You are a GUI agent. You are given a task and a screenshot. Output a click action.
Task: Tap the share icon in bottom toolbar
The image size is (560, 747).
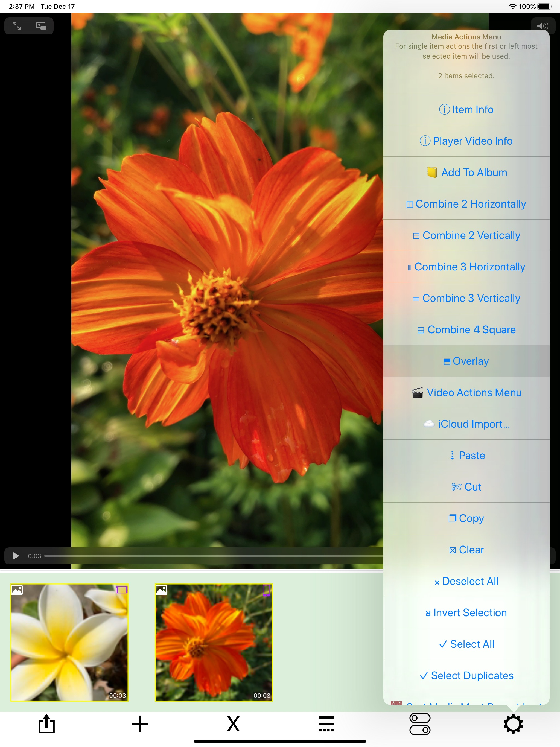coord(46,724)
